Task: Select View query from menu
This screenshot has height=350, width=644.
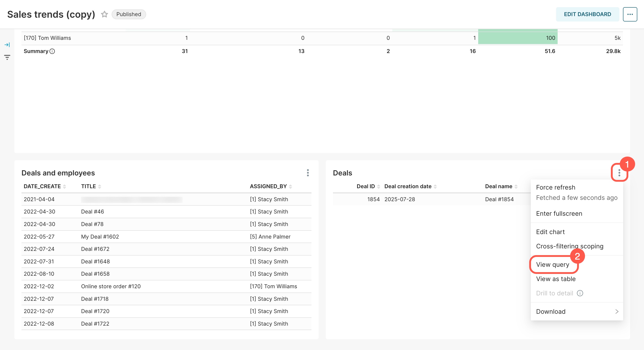Action: (552, 265)
